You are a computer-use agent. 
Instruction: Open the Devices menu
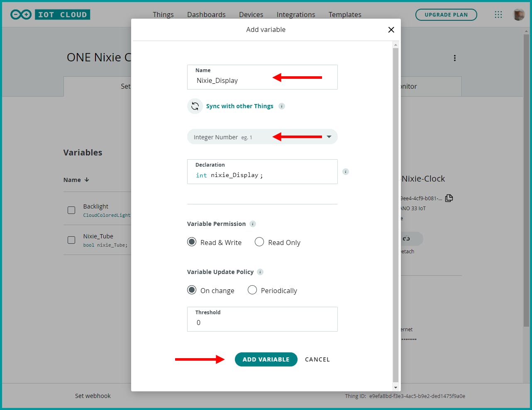(251, 15)
